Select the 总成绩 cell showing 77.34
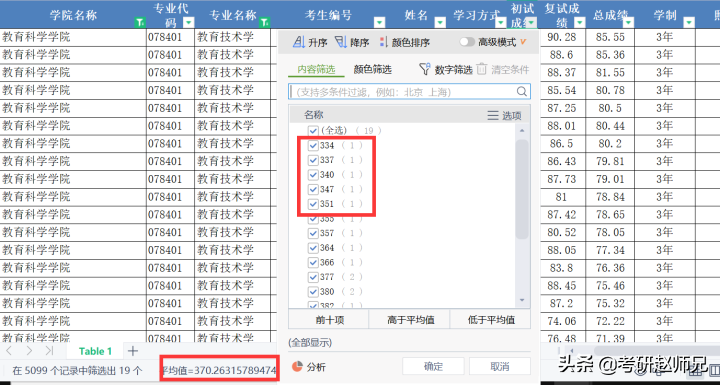The height and width of the screenshot is (385, 720). [610, 250]
